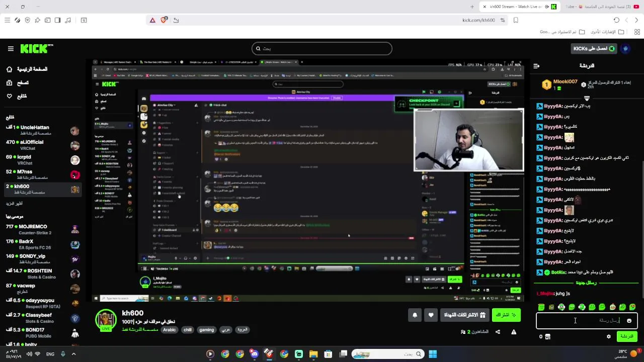Screen dimensions: 644x362
Task: Jump to new messages divider
Action: click(587, 283)
